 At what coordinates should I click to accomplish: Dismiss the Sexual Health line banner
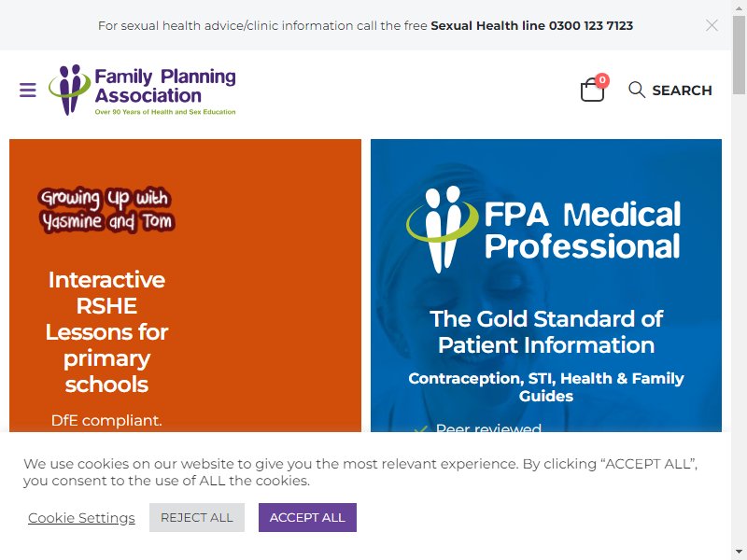pos(712,25)
